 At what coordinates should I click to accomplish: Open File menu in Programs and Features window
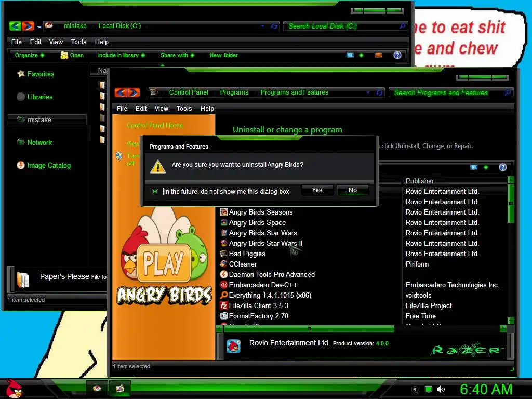122,108
